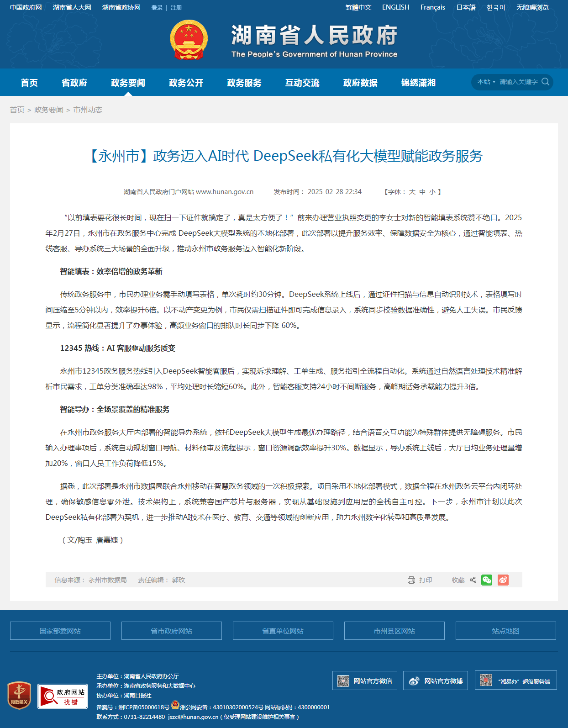The image size is (568, 728).
Task: Share article via Weibo icon
Action: 503,580
